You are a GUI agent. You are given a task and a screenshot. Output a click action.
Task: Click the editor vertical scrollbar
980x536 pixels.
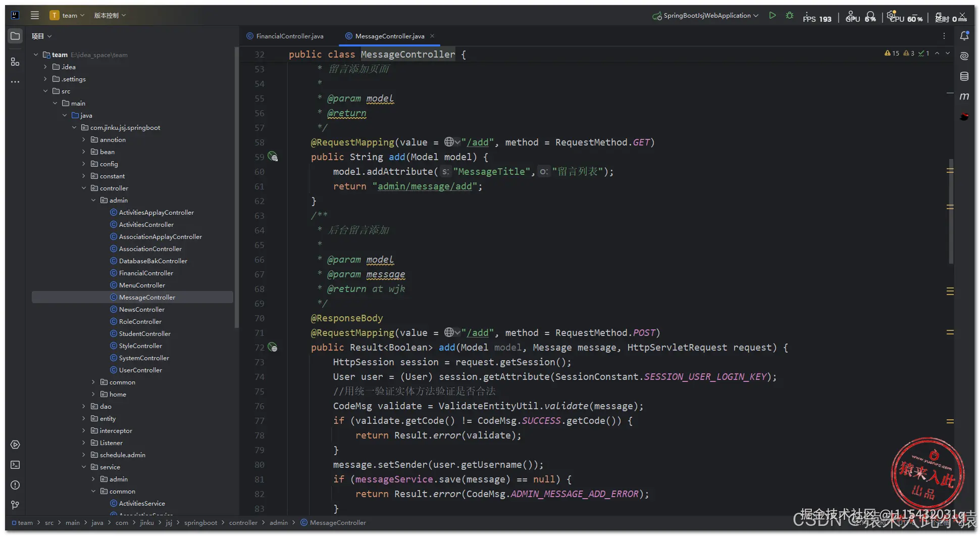click(x=951, y=211)
